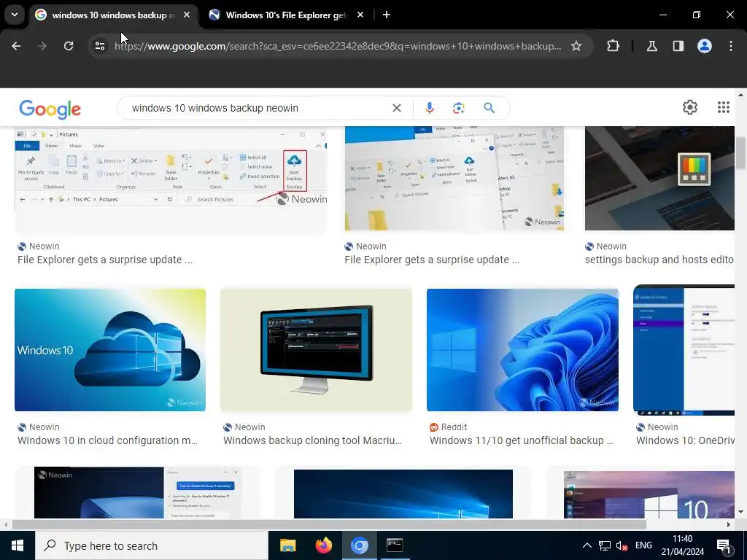This screenshot has width=747, height=560.
Task: Click the vertical page scrollbar thumb
Action: point(741,152)
